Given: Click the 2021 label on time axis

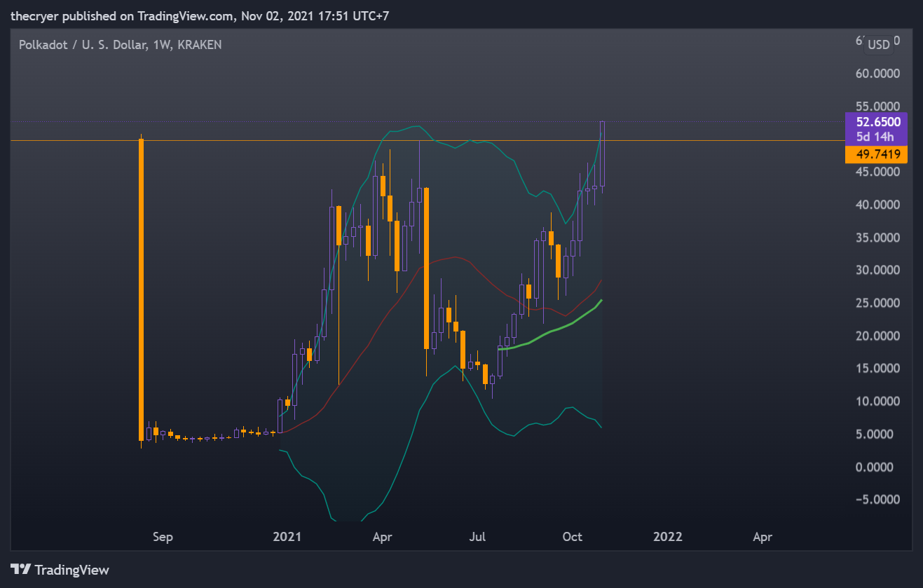Looking at the screenshot, I should click(x=287, y=538).
